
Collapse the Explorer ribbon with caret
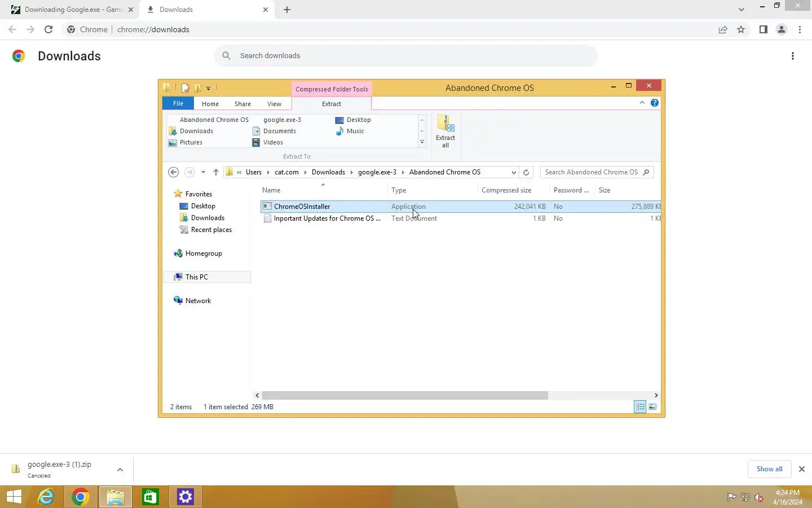point(642,103)
